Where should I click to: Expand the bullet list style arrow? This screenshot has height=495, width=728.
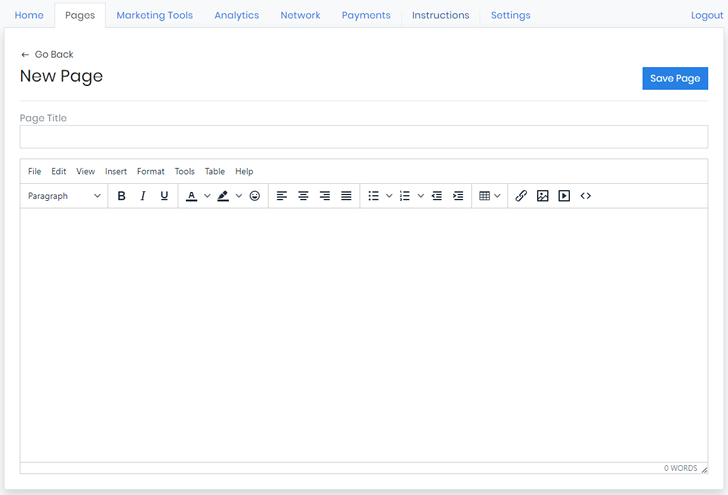pos(389,196)
